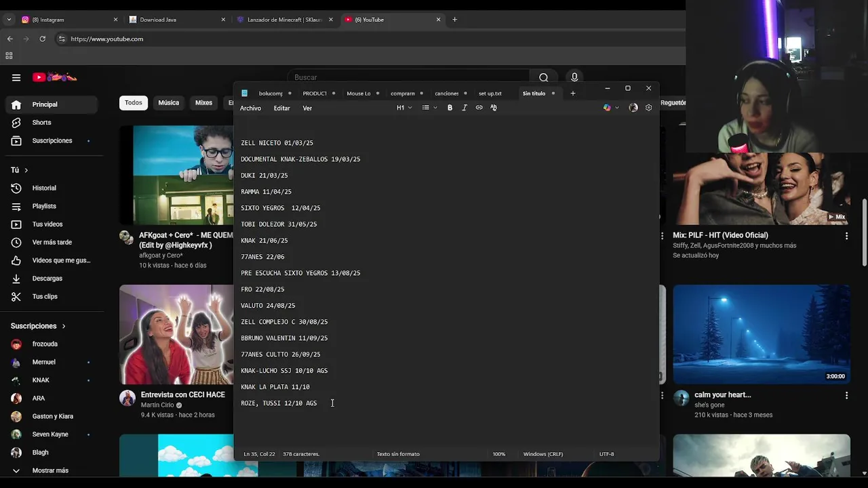Open YouTube hamburger guide menu
The height and width of the screenshot is (488, 868).
pyautogui.click(x=16, y=77)
